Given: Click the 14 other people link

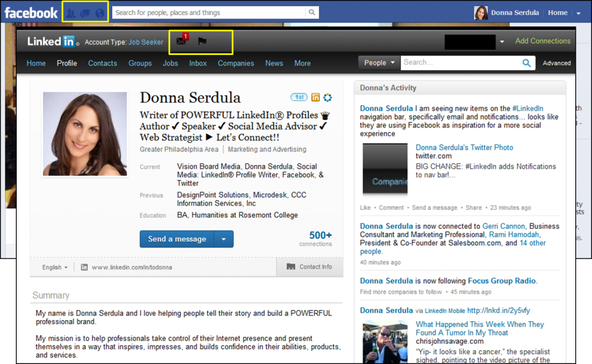Looking at the screenshot, I should (453, 247).
